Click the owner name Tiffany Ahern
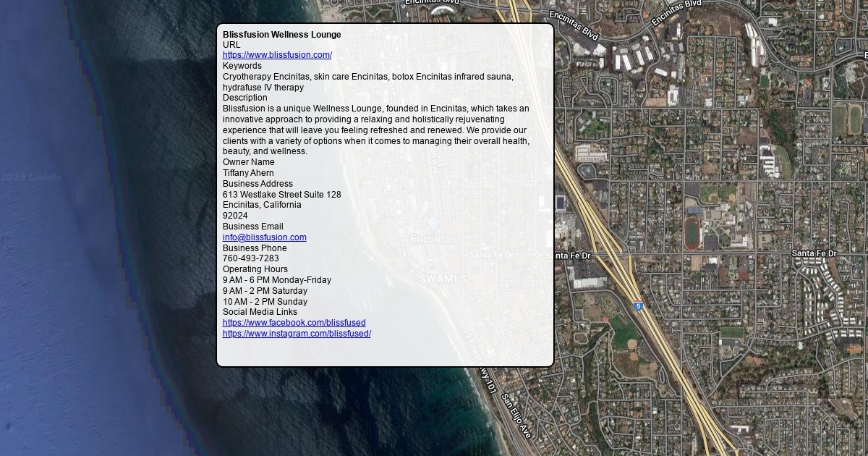 (x=248, y=173)
